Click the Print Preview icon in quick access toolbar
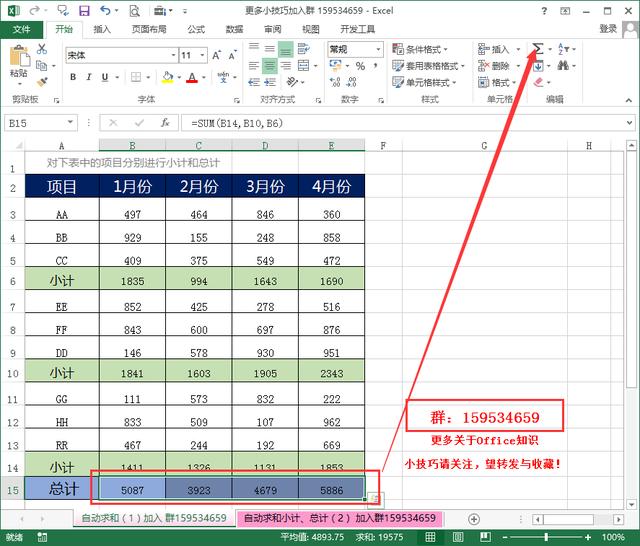The width and height of the screenshot is (640, 546). pos(134,11)
